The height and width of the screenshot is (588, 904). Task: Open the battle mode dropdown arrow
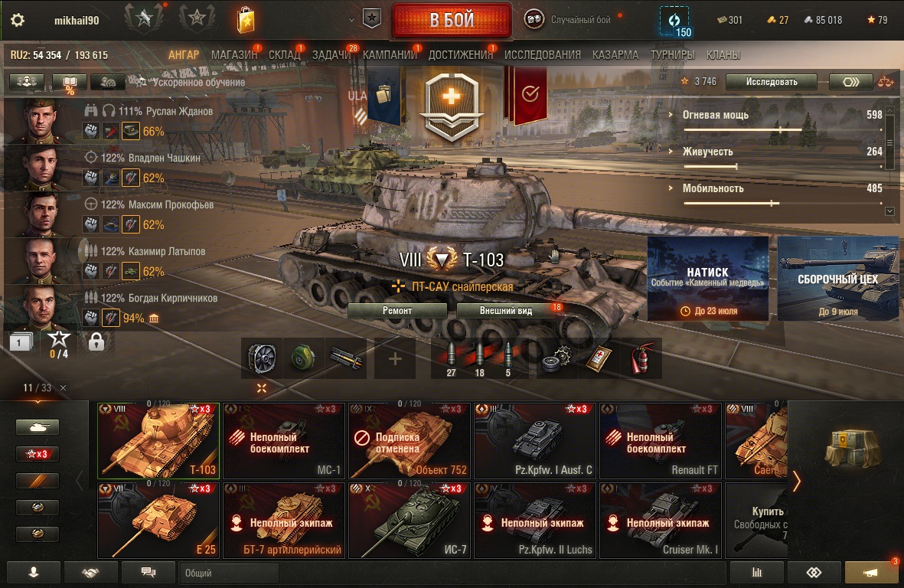pyautogui.click(x=351, y=20)
